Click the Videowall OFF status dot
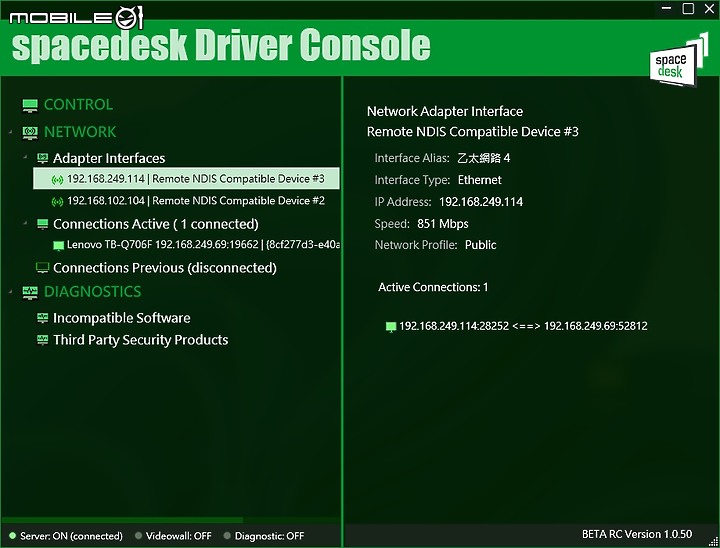 (x=138, y=536)
